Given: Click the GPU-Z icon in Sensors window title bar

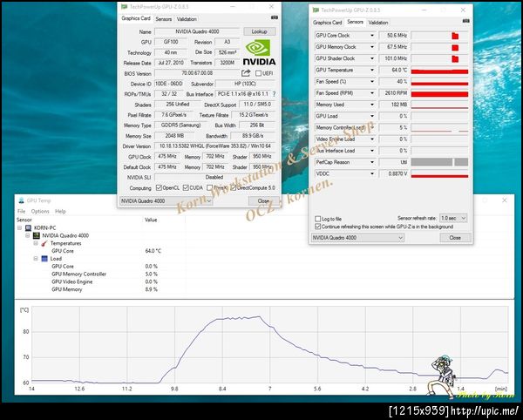Looking at the screenshot, I should pos(316,10).
